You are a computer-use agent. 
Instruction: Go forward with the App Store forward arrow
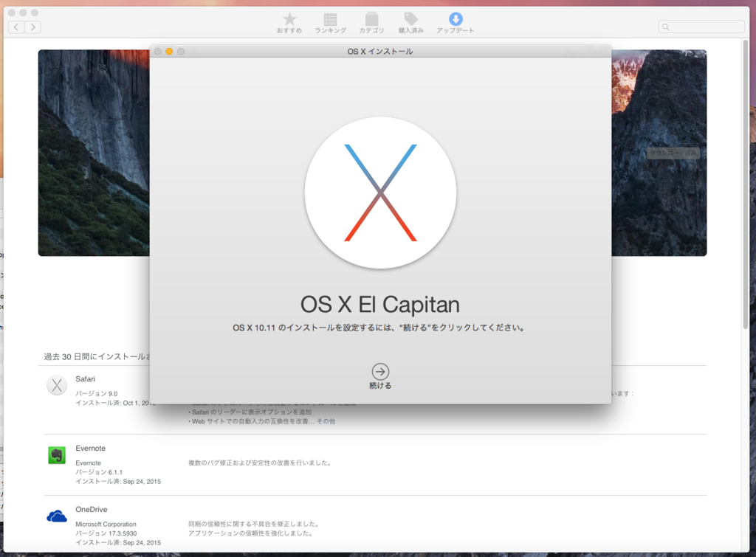[32, 27]
